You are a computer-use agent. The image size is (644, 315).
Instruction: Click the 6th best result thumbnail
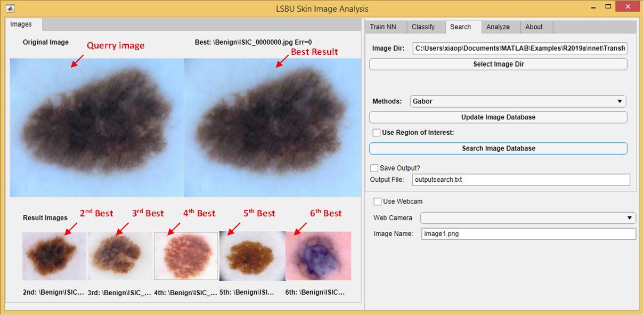pos(318,256)
